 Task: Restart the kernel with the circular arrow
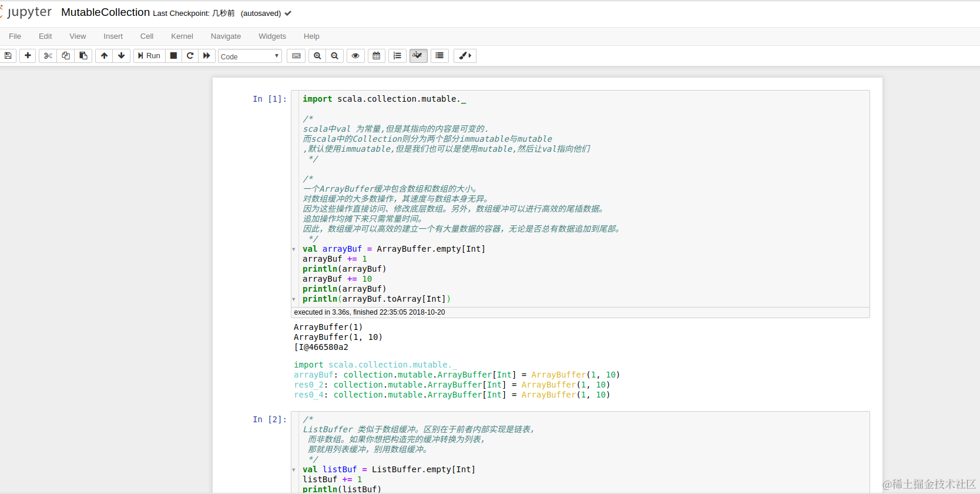click(190, 56)
